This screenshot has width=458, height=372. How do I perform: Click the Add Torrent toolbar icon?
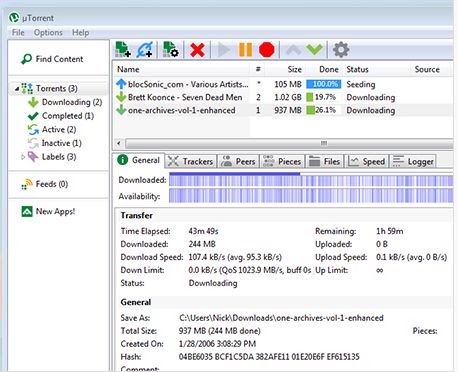(123, 50)
